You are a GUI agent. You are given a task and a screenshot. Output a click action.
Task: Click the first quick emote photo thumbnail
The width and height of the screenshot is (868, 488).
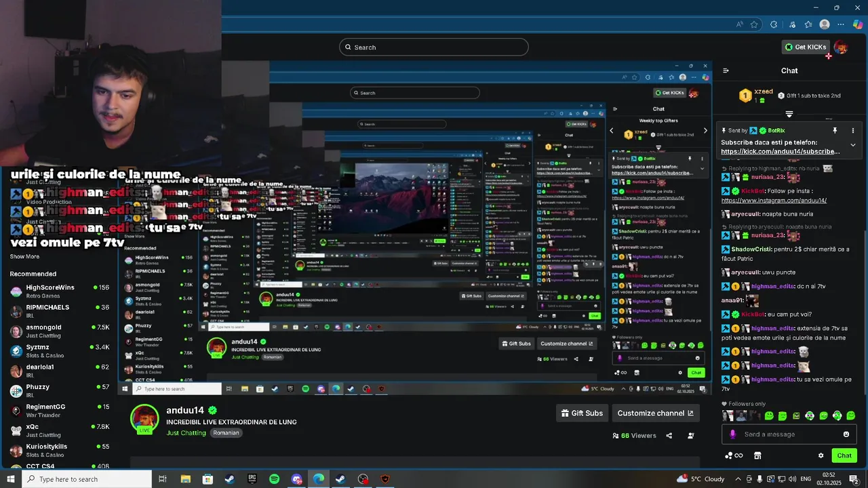tap(728, 415)
